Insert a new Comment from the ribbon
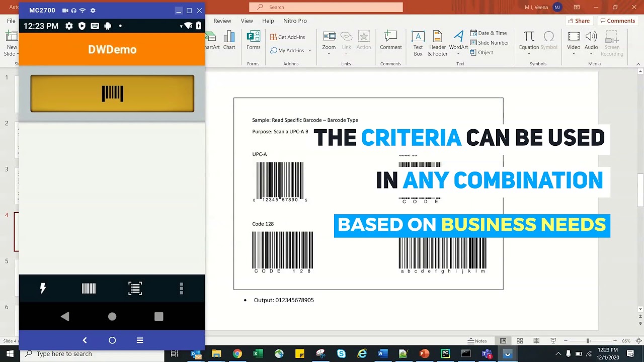 click(390, 40)
